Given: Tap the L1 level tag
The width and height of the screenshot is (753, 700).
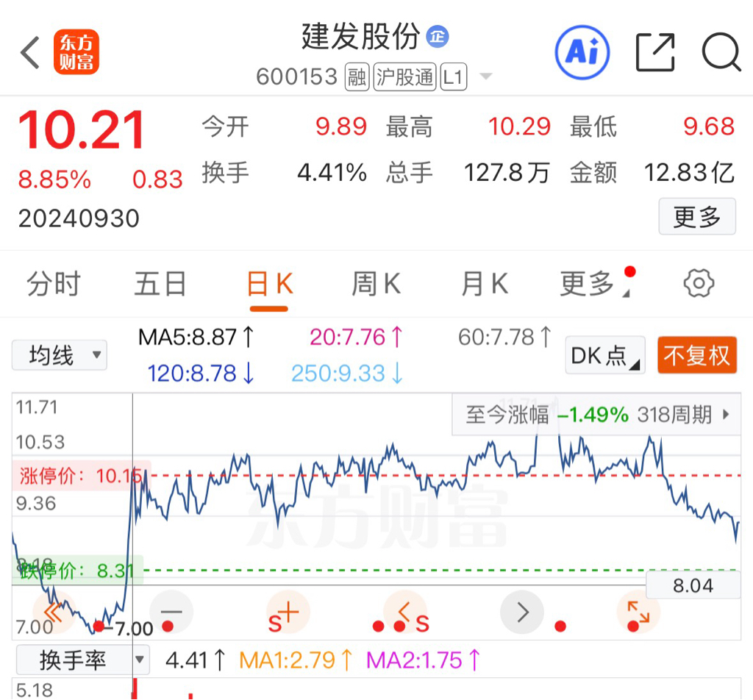Looking at the screenshot, I should coord(453,76).
